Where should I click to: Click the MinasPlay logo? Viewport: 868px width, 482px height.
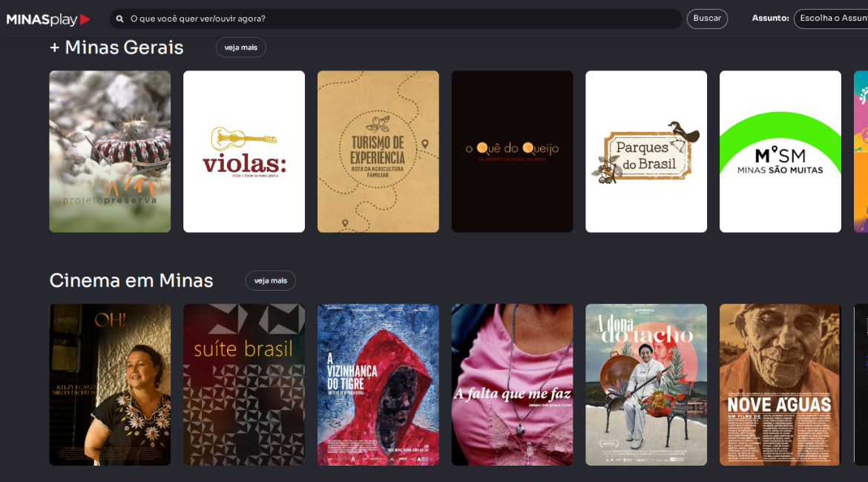(48, 19)
